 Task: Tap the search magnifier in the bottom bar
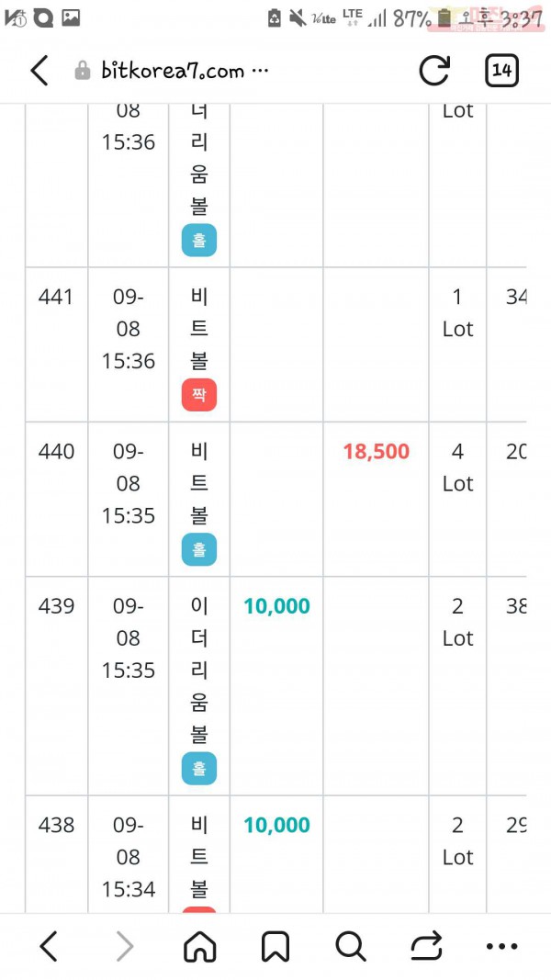pyautogui.click(x=351, y=947)
